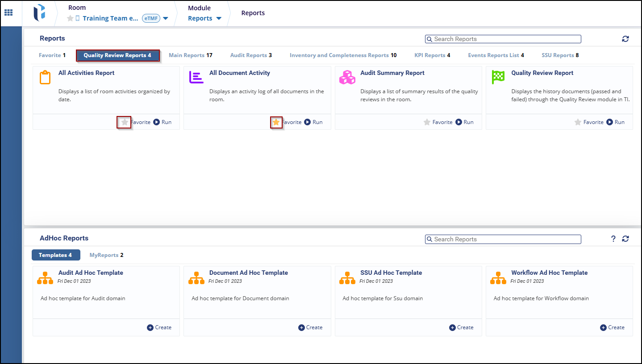Click the Audit Summary Report cubes icon

click(347, 77)
